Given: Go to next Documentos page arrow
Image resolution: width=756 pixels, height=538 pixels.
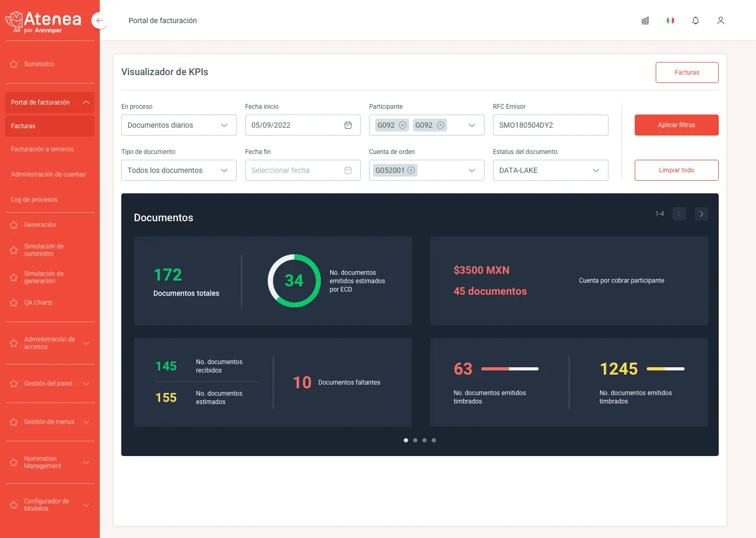Looking at the screenshot, I should click(x=701, y=214).
